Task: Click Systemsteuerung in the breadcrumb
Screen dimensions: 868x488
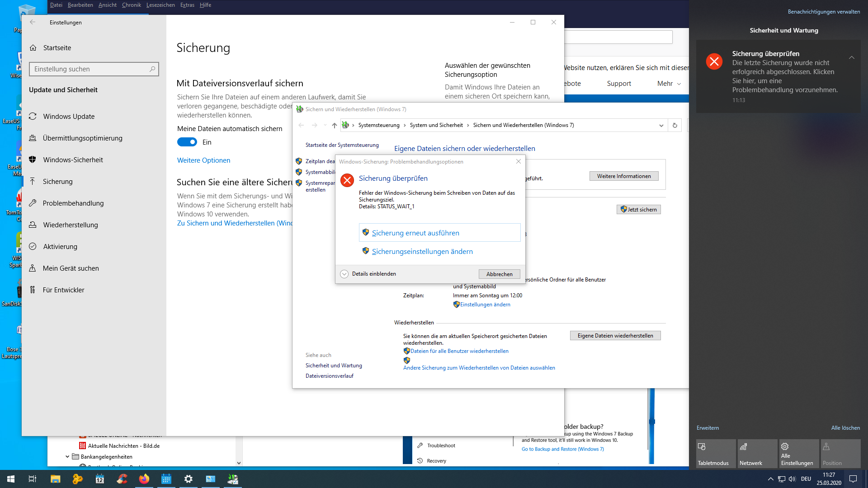Action: pyautogui.click(x=379, y=126)
